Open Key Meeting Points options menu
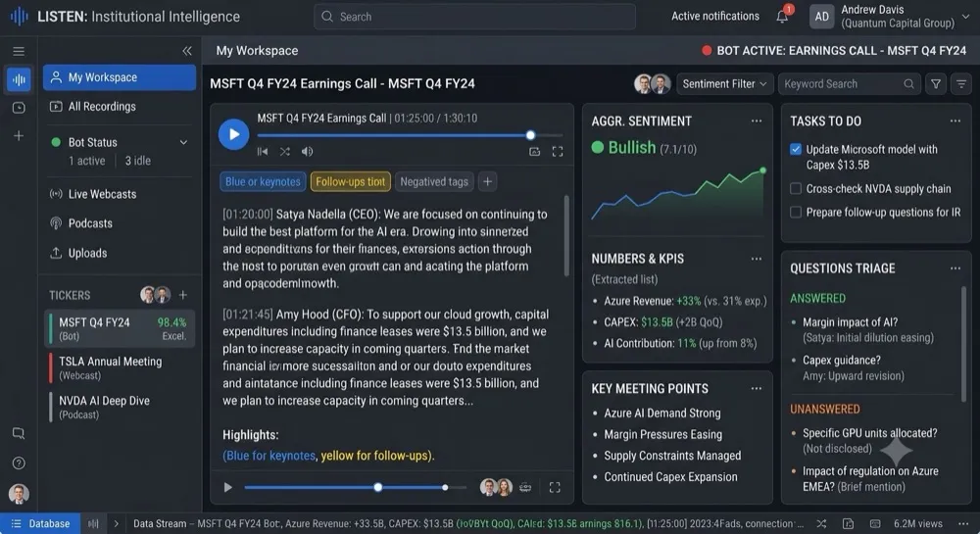Screen dimensions: 980x534 tap(757, 388)
